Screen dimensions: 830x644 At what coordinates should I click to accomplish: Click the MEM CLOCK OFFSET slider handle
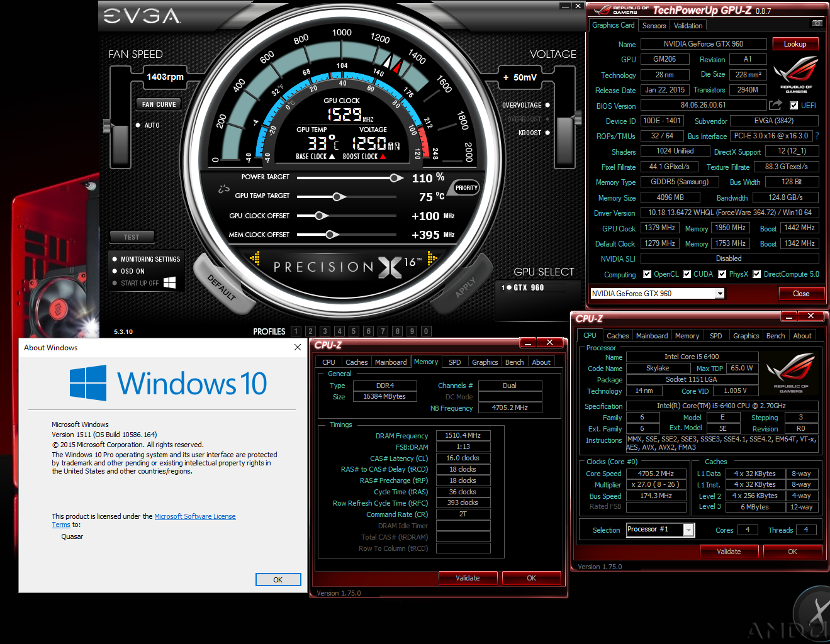pyautogui.click(x=331, y=235)
